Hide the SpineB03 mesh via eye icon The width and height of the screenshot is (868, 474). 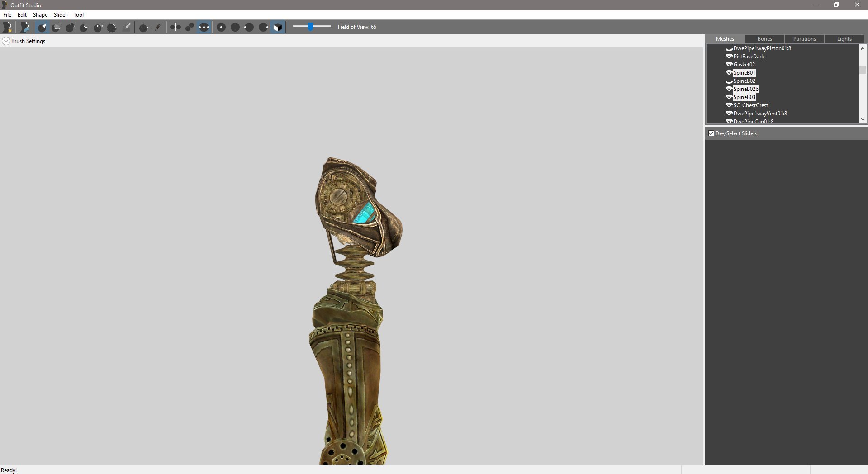729,97
